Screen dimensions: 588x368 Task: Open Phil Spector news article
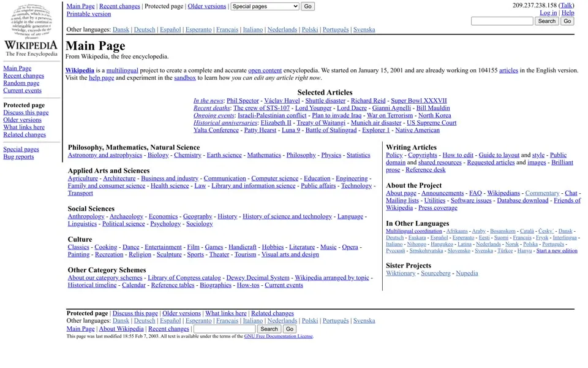click(x=243, y=101)
